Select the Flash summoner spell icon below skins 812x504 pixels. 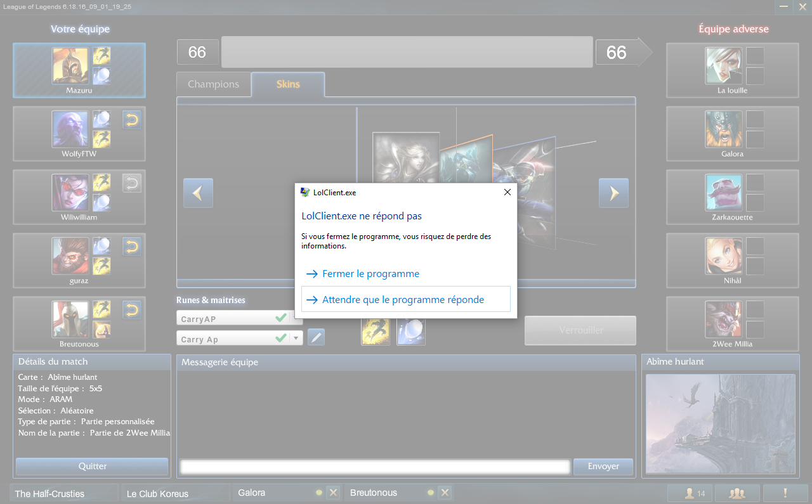375,331
